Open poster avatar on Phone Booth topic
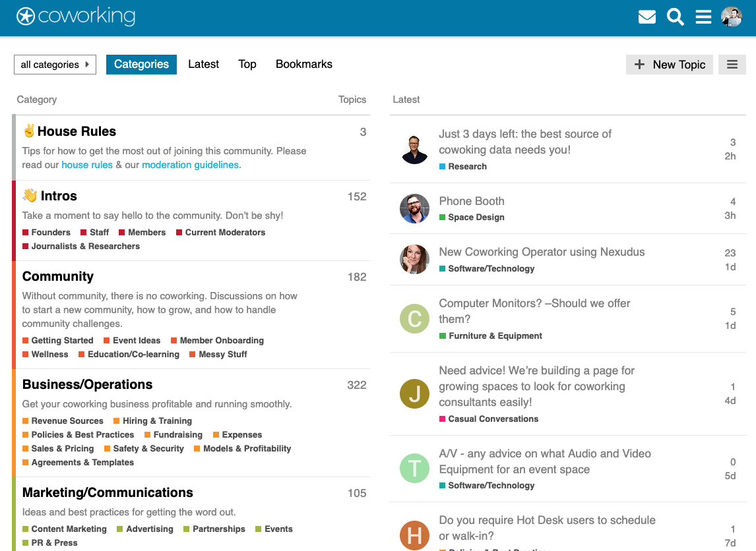This screenshot has height=551, width=756. tap(415, 208)
